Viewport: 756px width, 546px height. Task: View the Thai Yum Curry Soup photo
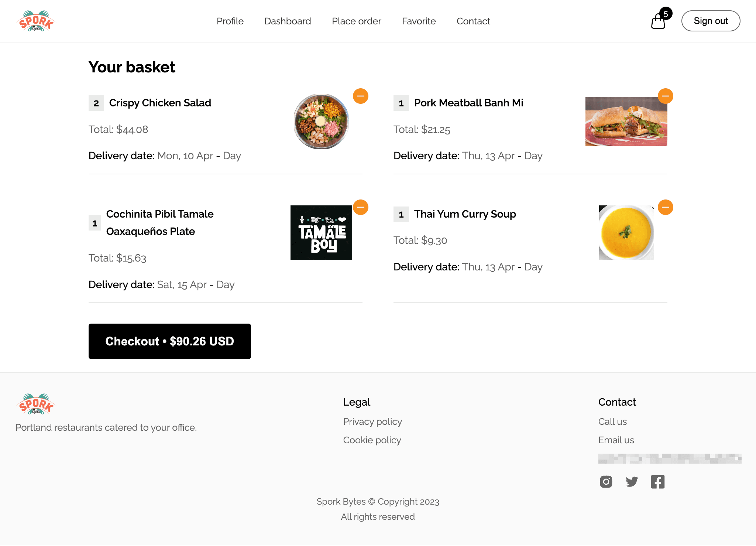[x=626, y=232]
